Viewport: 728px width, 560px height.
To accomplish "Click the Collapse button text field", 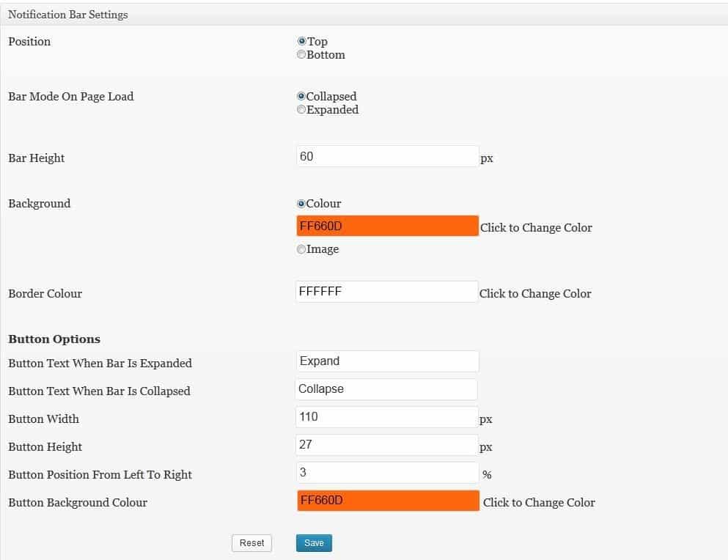I will tap(386, 389).
